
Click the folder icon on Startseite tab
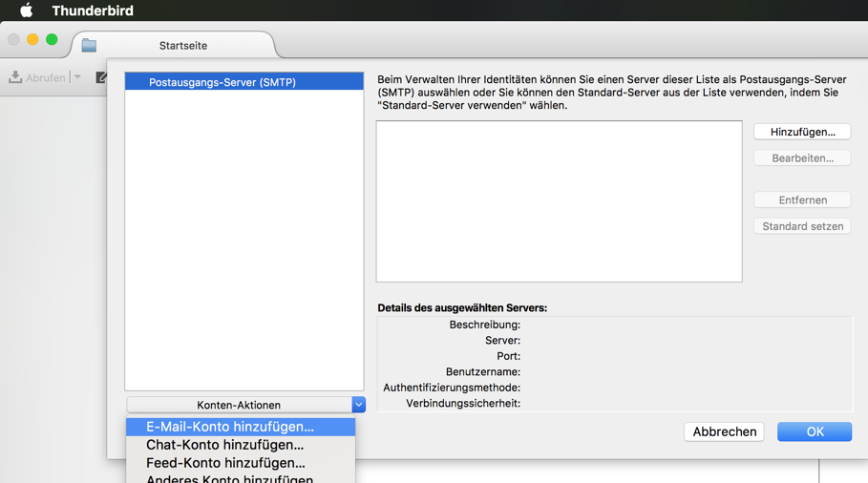(x=89, y=46)
